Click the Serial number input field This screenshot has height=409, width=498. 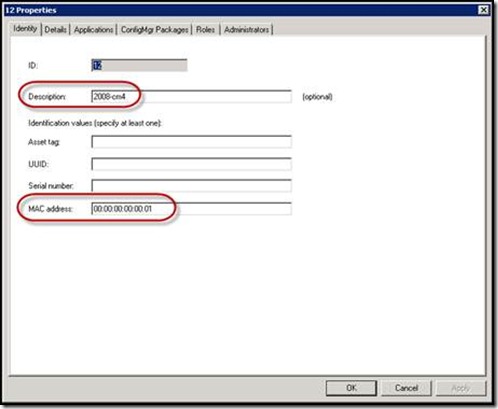[x=191, y=186]
